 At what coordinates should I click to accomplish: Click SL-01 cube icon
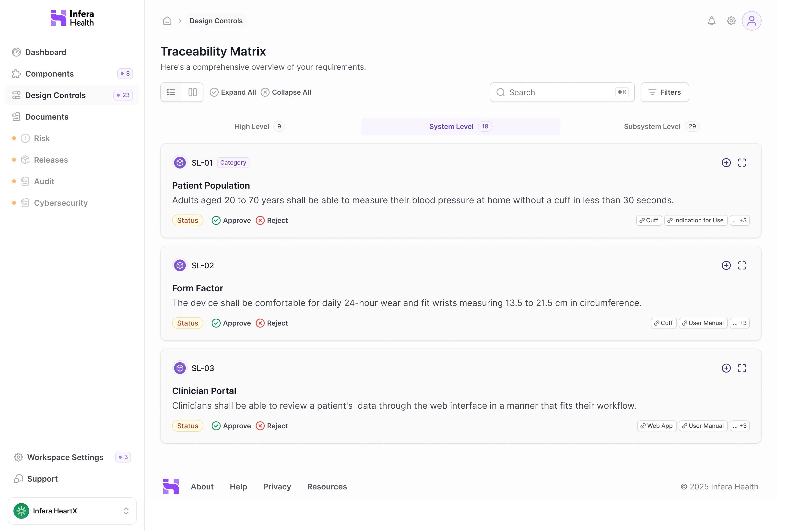click(180, 163)
